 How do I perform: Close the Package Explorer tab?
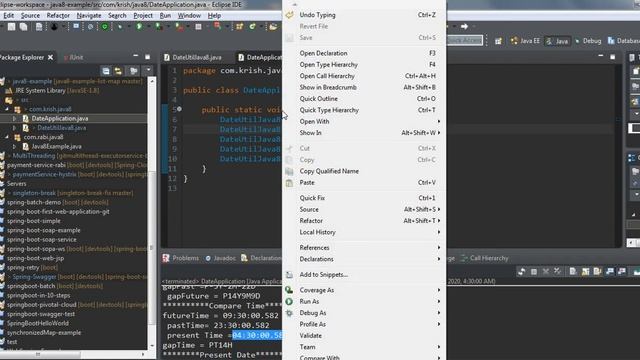[50, 58]
